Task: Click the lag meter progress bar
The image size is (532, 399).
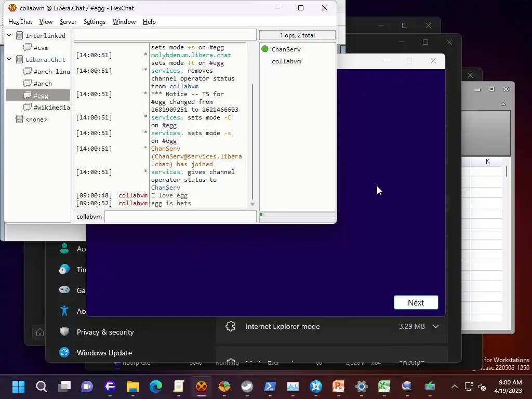Action: coord(297,215)
